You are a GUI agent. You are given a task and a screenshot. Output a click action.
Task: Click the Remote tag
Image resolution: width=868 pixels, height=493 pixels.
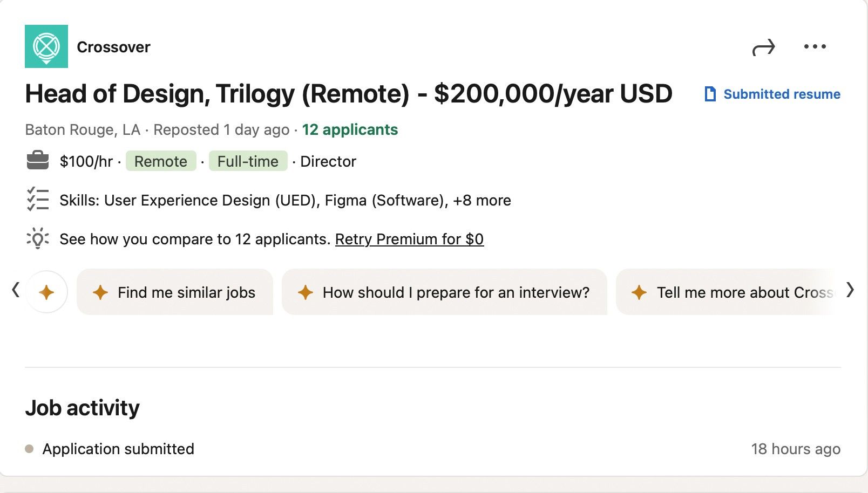pos(161,161)
